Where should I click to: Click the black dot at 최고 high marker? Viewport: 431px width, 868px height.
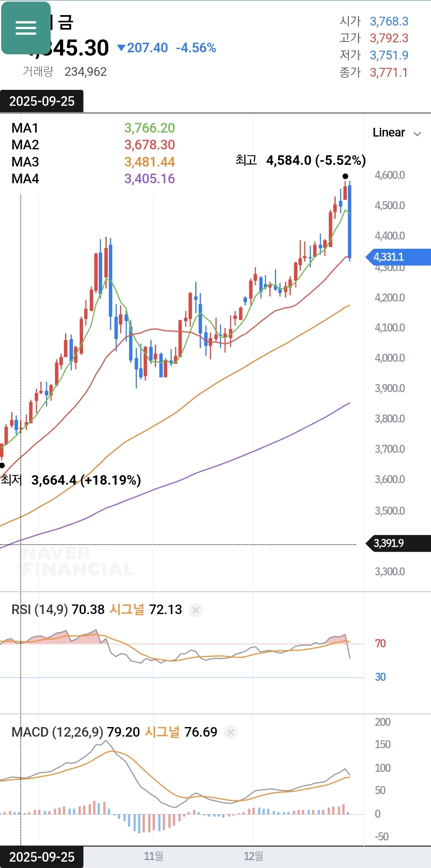coord(345,176)
